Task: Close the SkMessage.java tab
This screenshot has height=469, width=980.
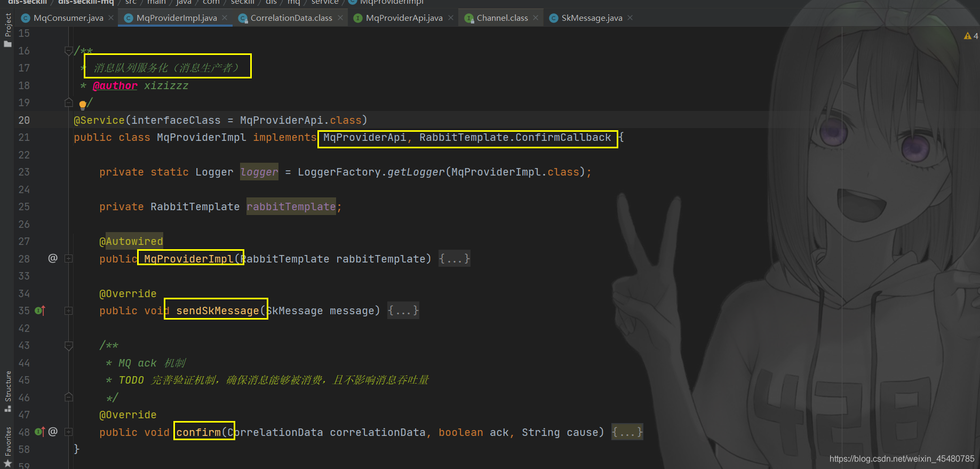Action: pos(630,18)
